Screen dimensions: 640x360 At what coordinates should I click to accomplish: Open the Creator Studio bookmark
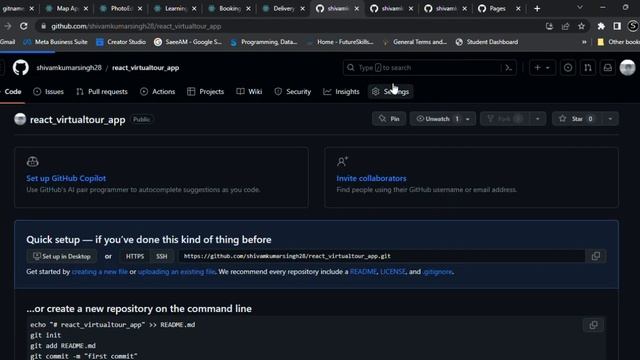tap(121, 42)
